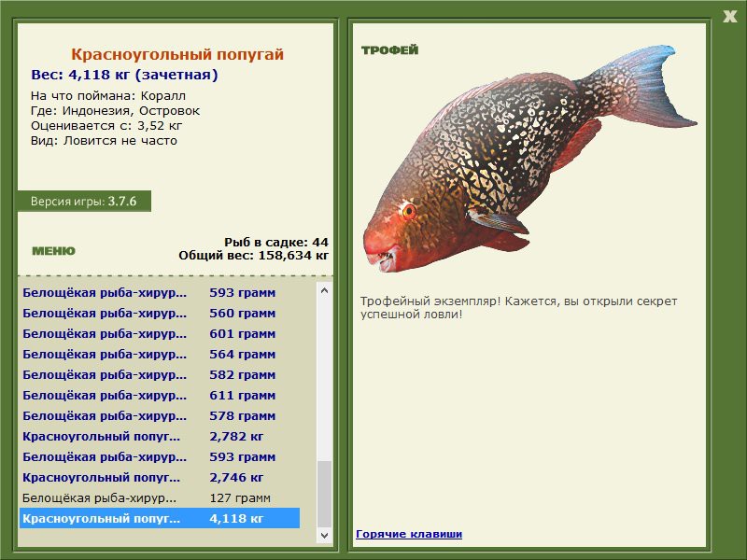Select the 127 грамм Белощёкая рыба-хирург row
Viewport: 747px width, 560px height.
160,497
